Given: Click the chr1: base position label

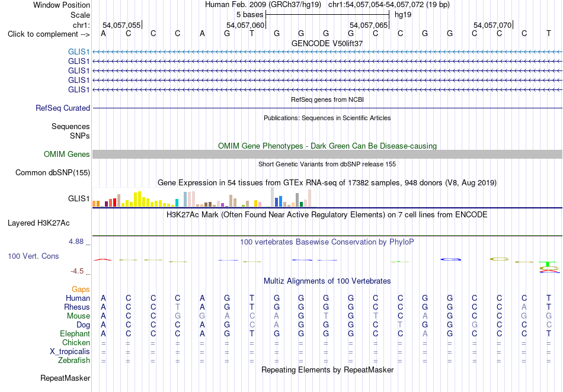Looking at the screenshot, I should (81, 25).
